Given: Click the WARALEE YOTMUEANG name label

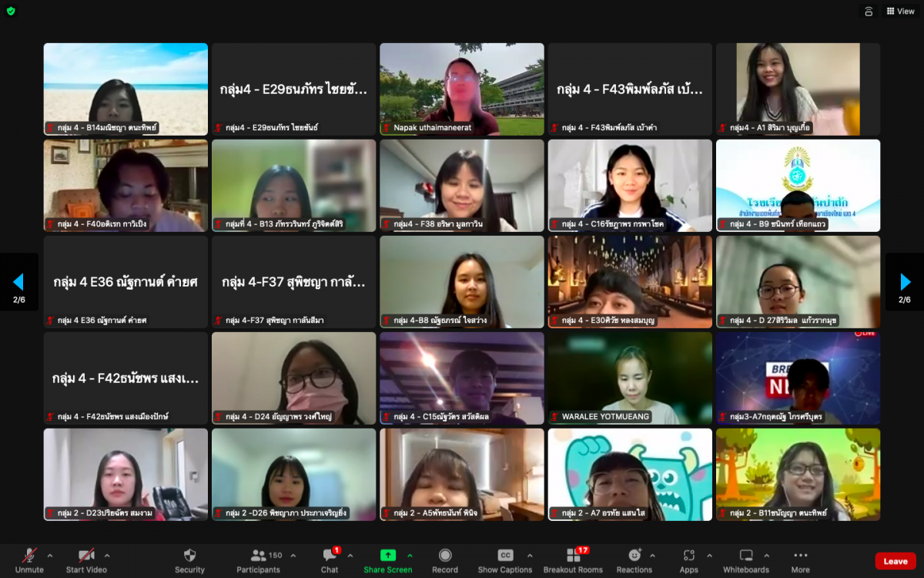Looking at the screenshot, I should (605, 417).
